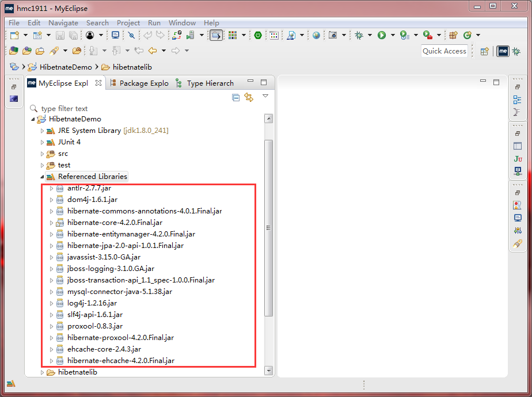This screenshot has height=397, width=532.
Task: Click the yellow Back arrow navigation icon
Action: tap(153, 51)
